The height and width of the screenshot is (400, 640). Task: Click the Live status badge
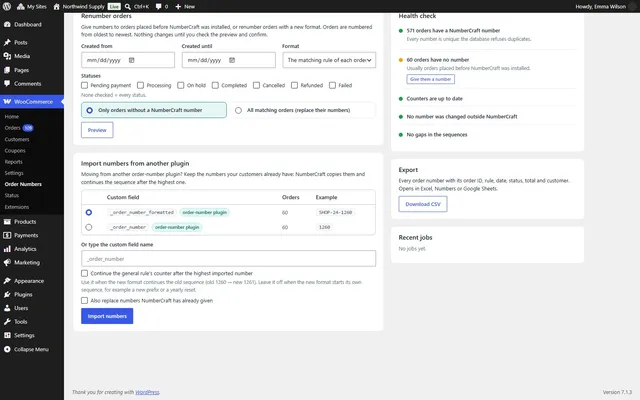tap(114, 7)
